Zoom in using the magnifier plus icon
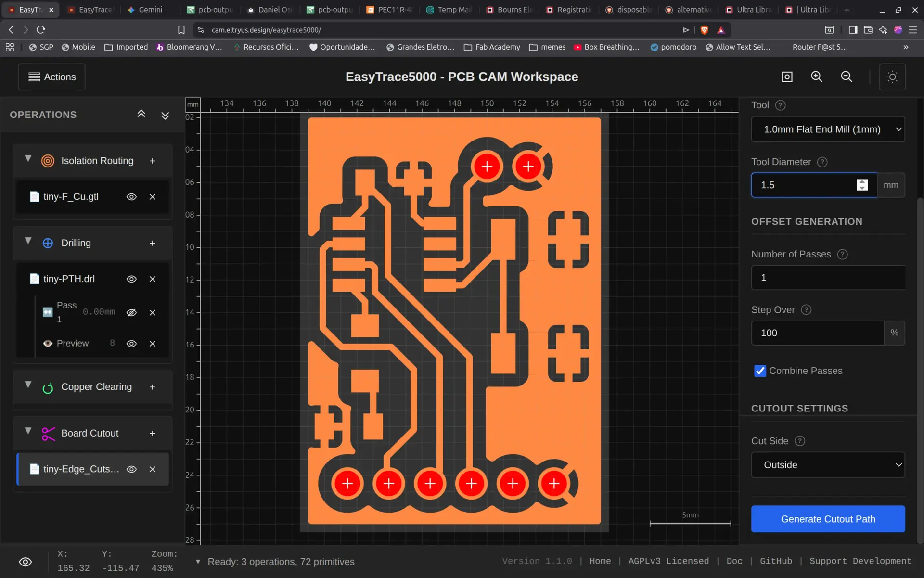 [x=817, y=77]
